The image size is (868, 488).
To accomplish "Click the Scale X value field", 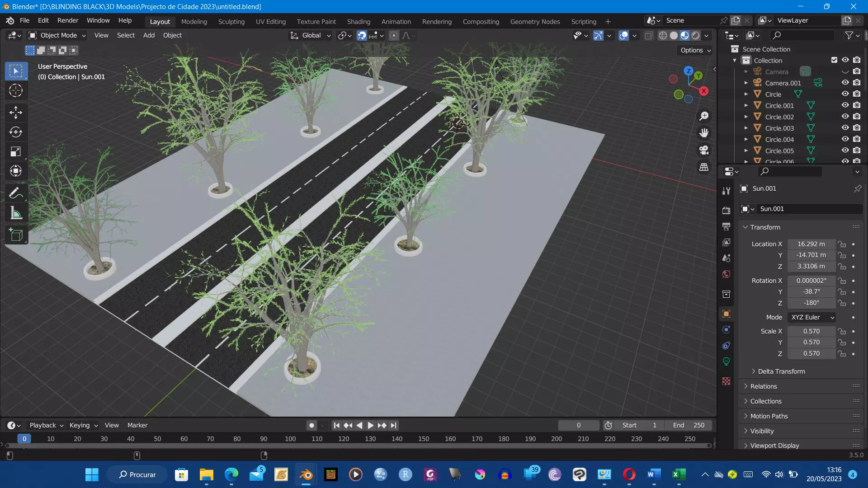I will coord(811,331).
